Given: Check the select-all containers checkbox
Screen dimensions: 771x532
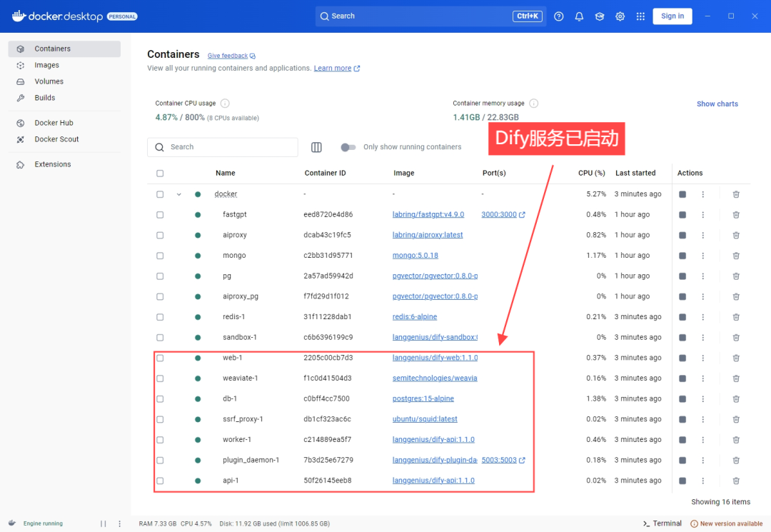Looking at the screenshot, I should [160, 172].
